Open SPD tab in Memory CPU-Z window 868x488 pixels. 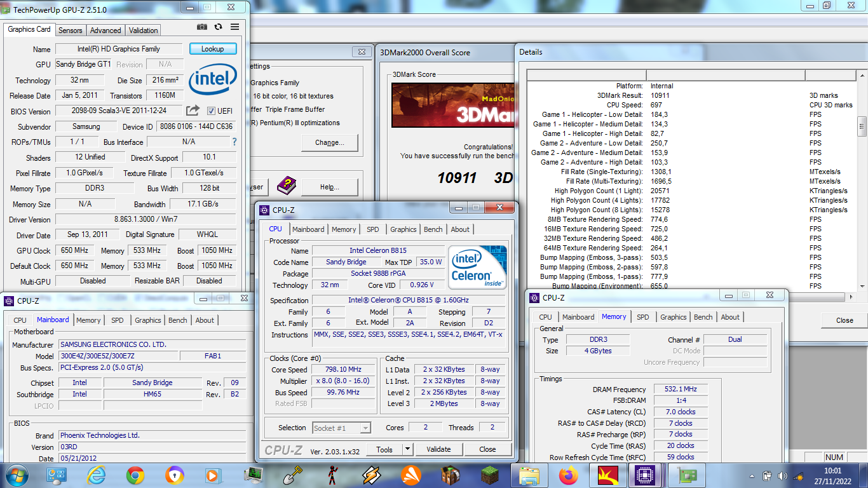[643, 317]
